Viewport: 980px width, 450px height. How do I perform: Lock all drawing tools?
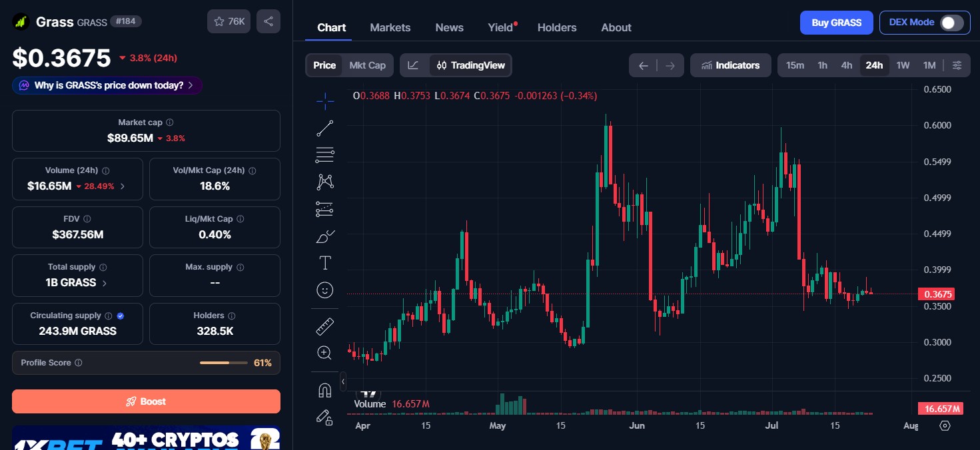coord(325,417)
